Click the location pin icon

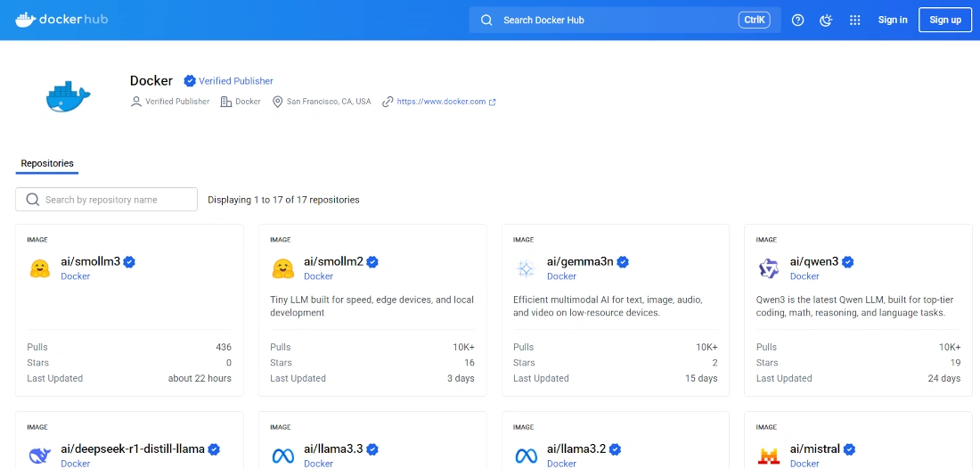pyautogui.click(x=277, y=102)
